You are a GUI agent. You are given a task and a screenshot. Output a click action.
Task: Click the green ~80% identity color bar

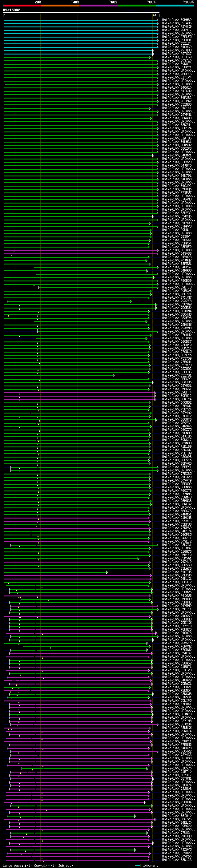pos(137,6)
